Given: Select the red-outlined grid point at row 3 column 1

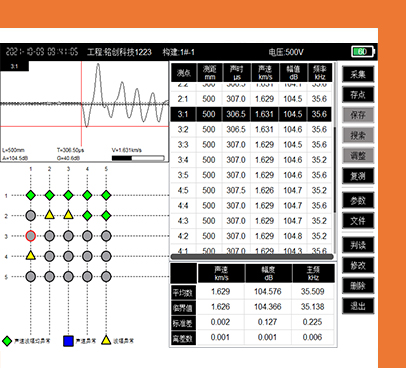Looking at the screenshot, I should click(31, 236).
